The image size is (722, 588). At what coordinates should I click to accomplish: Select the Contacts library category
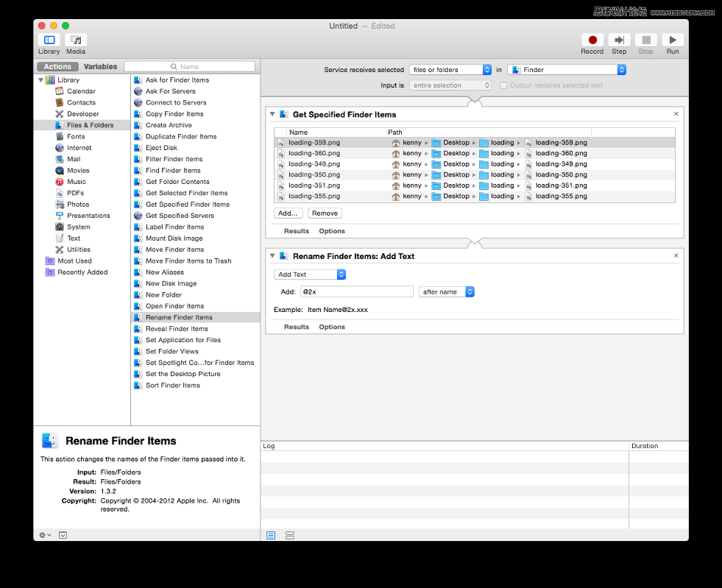81,103
